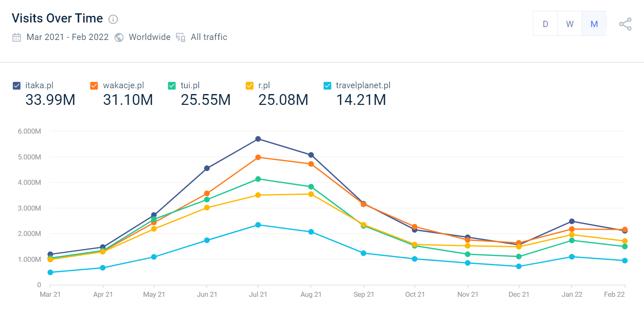644x323 pixels.
Task: Click the 31.10M total value
Action: (x=128, y=100)
